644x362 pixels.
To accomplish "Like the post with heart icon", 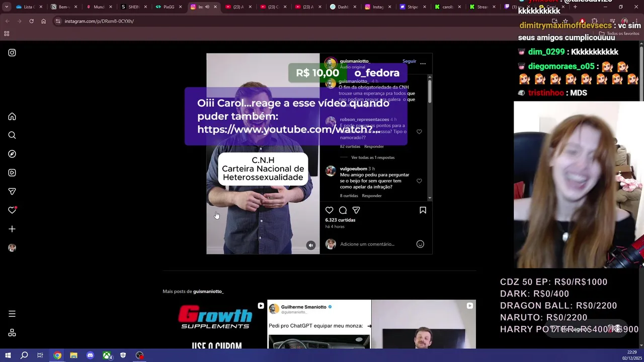I will pos(329,210).
